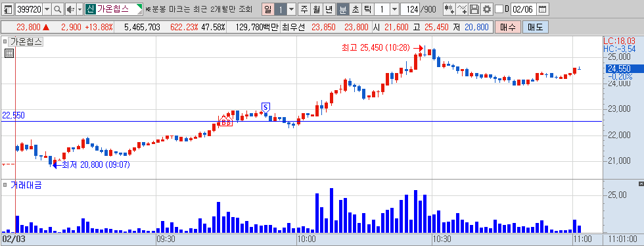The height and width of the screenshot is (246, 644).
Task: Select the 월 (monthly) chart period
Action: pos(316,9)
